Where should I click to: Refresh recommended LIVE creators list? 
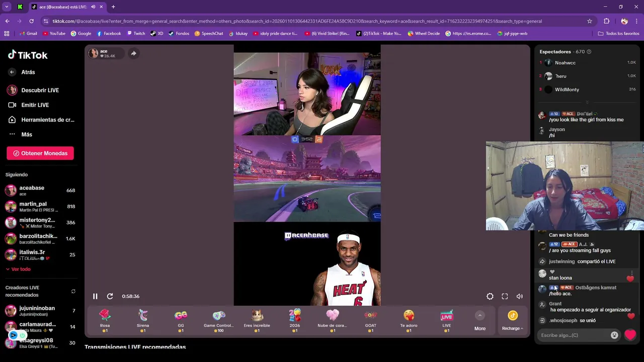click(x=73, y=291)
